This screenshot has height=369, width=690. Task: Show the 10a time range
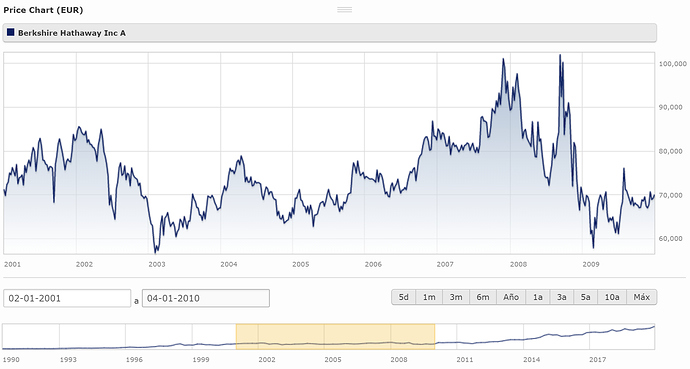(612, 297)
